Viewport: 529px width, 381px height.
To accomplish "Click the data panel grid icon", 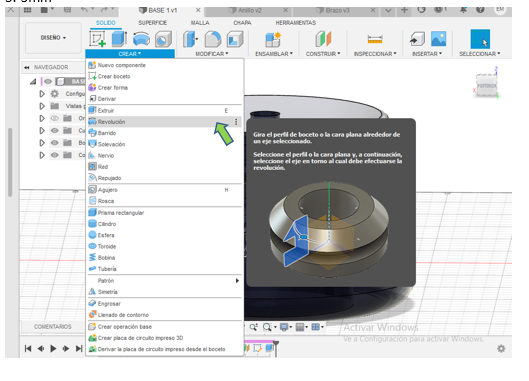I will 27,10.
